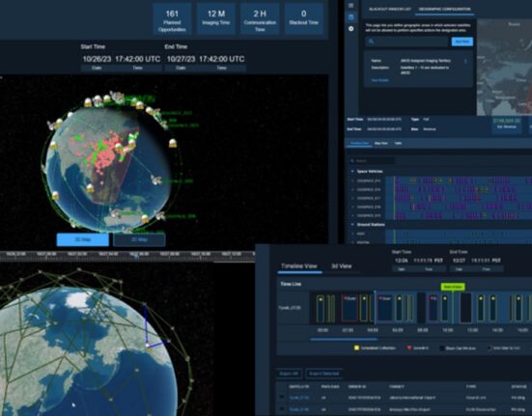This screenshot has height=416, width=532.
Task: Click end date 12/27 in bottom window
Action: point(459,261)
